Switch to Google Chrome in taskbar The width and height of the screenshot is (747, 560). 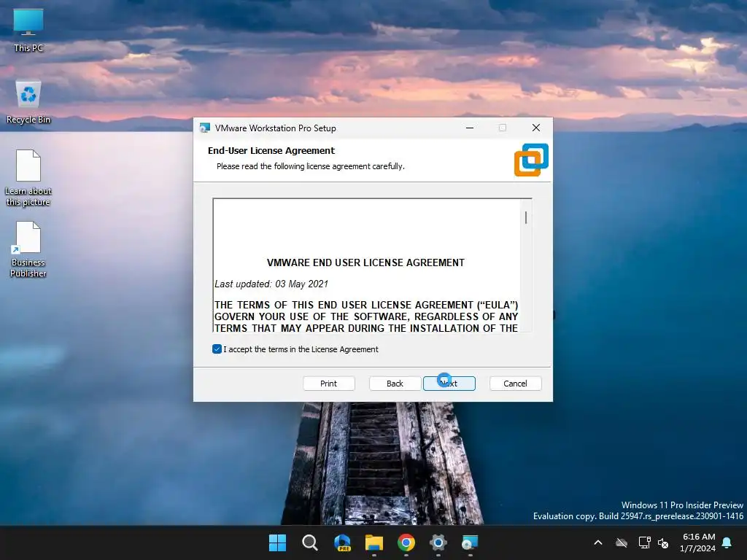click(x=406, y=542)
